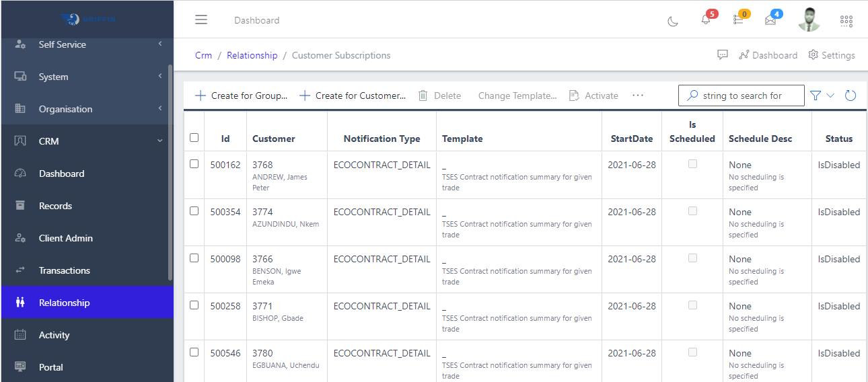The image size is (868, 382).
Task: Select row 500258 checkbox
Action: [194, 305]
